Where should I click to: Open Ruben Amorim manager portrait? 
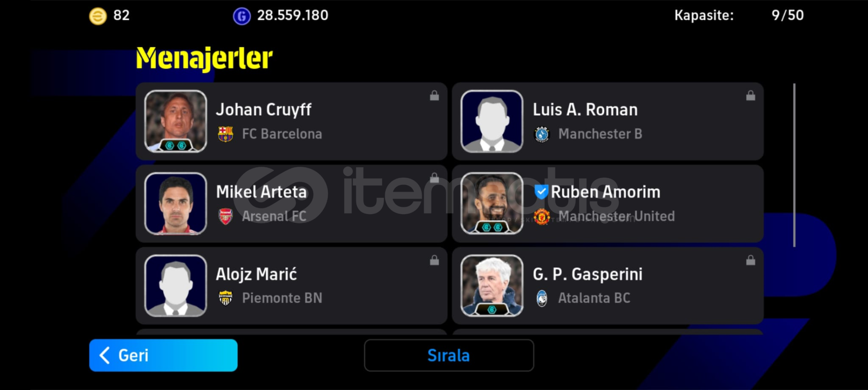click(492, 203)
